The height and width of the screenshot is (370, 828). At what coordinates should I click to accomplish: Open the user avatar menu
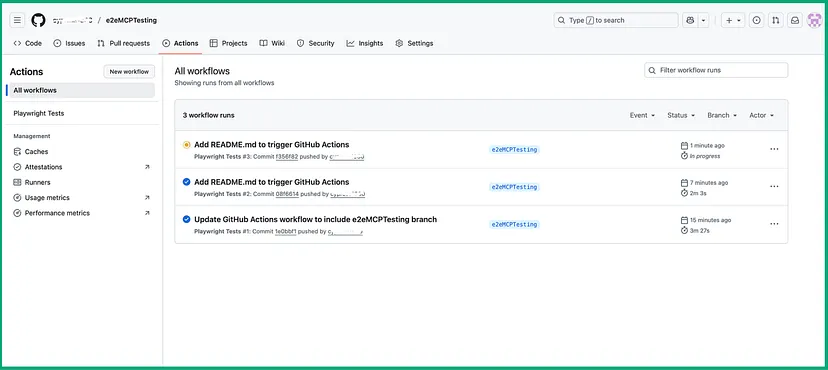point(814,21)
